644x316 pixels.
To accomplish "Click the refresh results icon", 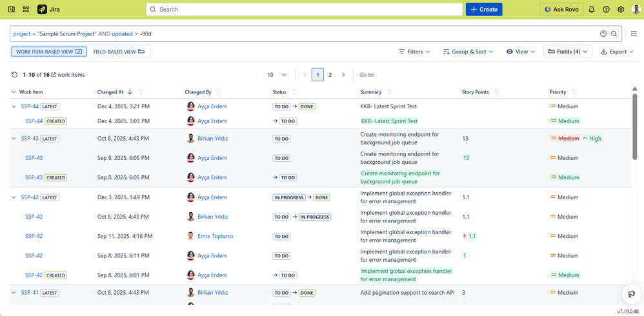I will (x=14, y=75).
